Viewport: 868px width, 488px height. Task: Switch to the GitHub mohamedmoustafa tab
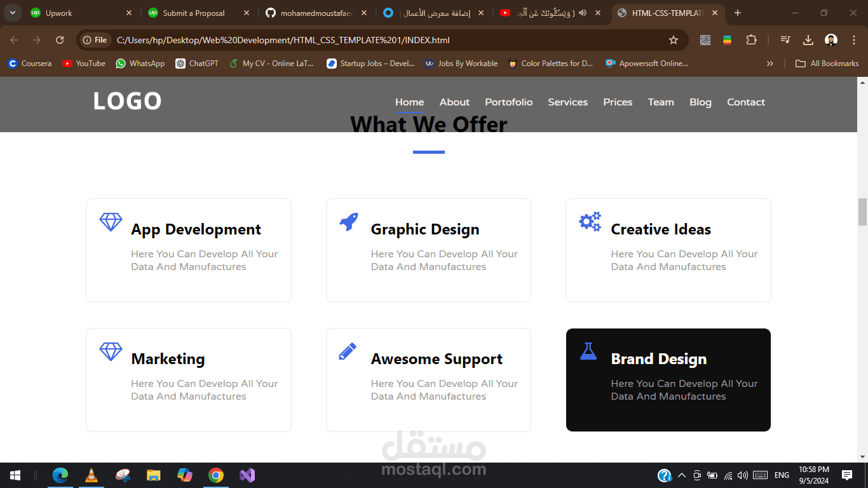point(316,13)
